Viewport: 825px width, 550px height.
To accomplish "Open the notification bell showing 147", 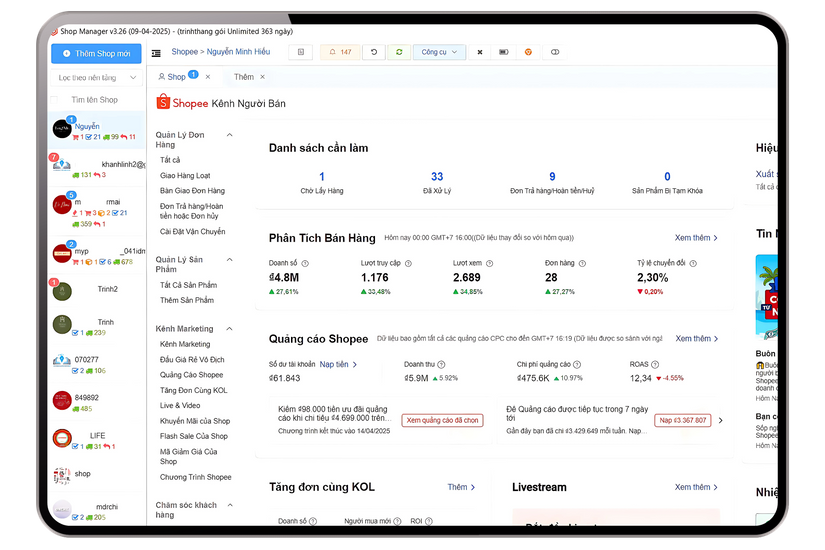I will pos(339,52).
